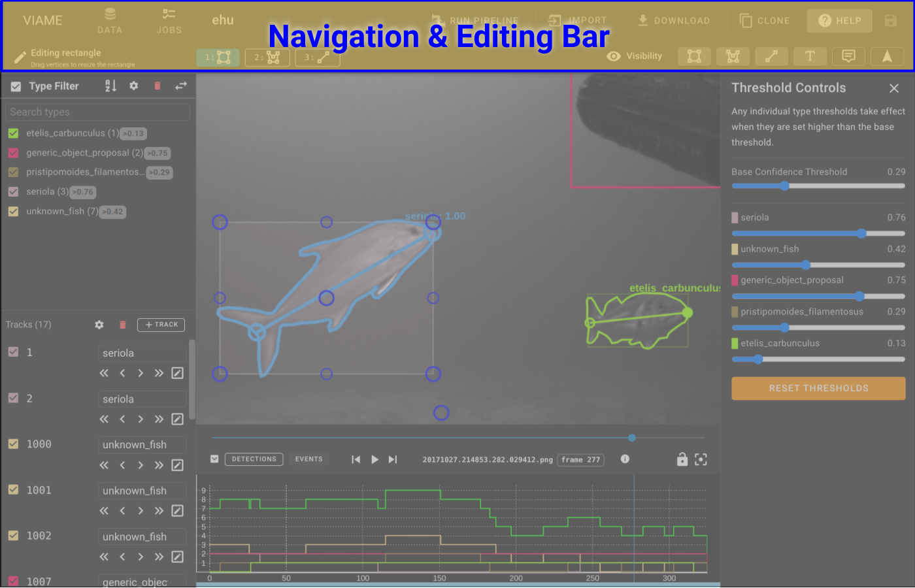Jump to first frame of track 1
This screenshot has width=915, height=588.
104,373
